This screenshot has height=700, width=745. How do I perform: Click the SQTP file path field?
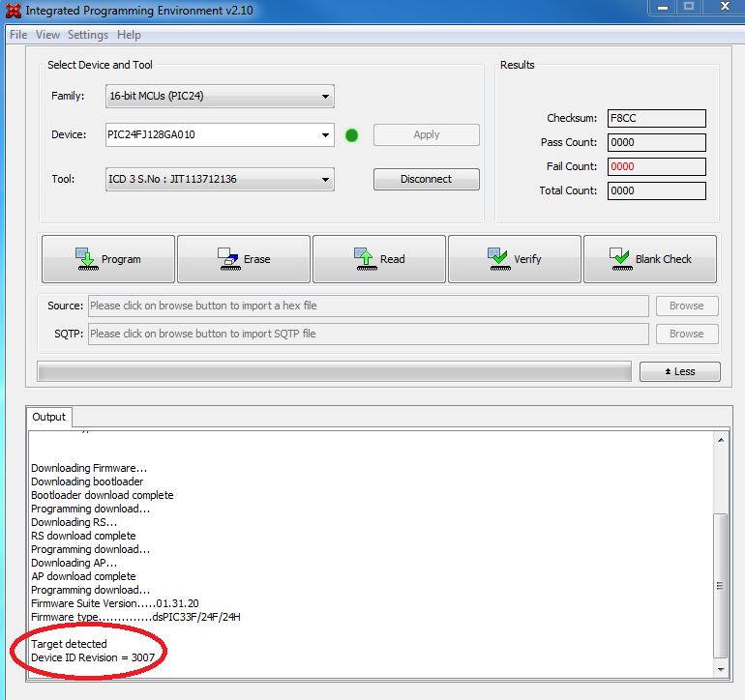click(368, 334)
